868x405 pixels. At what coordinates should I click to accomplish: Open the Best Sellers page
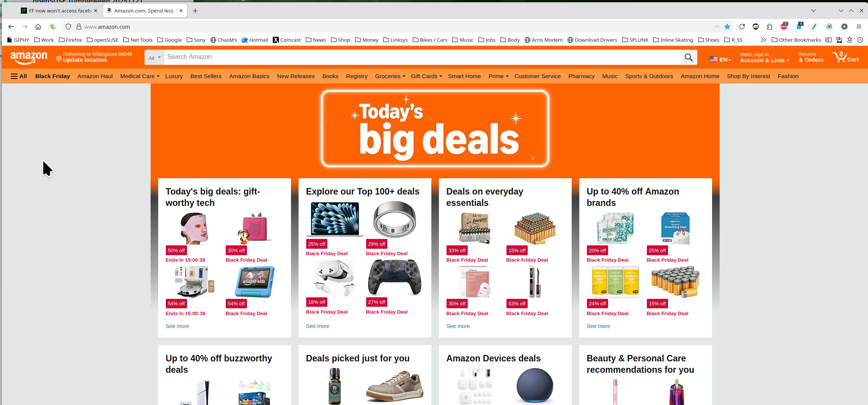point(206,76)
